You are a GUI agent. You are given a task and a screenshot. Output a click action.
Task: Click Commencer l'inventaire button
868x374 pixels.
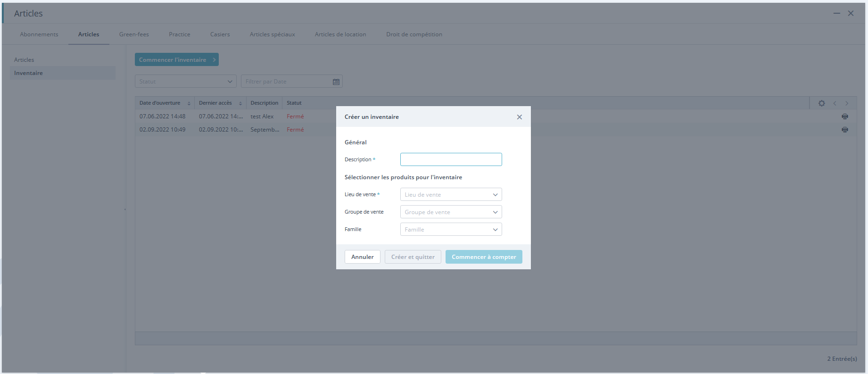coord(176,59)
